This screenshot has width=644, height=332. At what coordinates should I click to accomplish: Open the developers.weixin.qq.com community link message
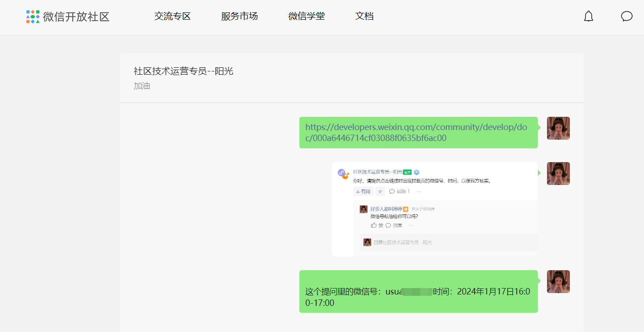[416, 132]
